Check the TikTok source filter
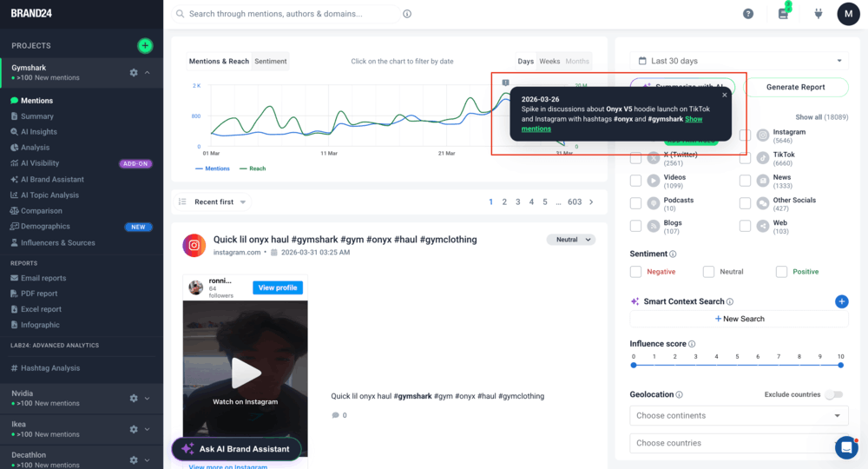 pyautogui.click(x=745, y=158)
